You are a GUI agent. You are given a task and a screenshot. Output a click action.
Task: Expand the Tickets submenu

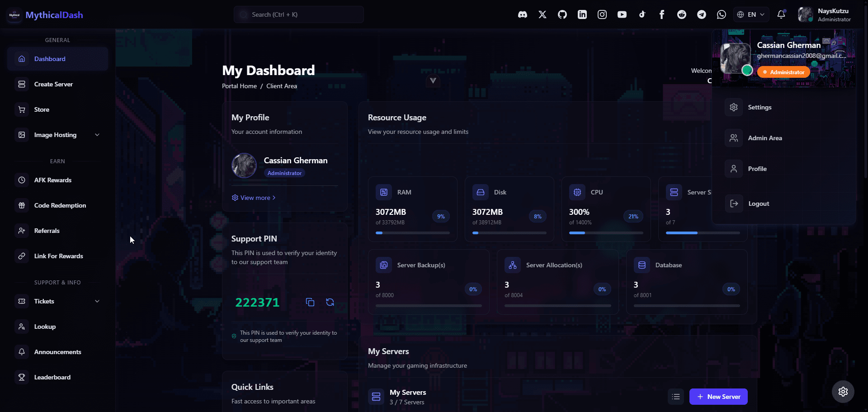(97, 301)
